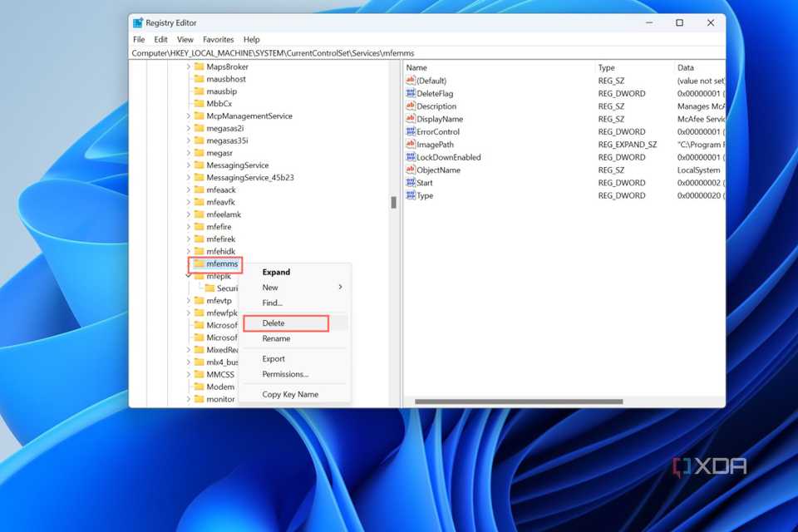Click the Type DWORD value icon
Viewport: 798px width, 532px height.
411,195
